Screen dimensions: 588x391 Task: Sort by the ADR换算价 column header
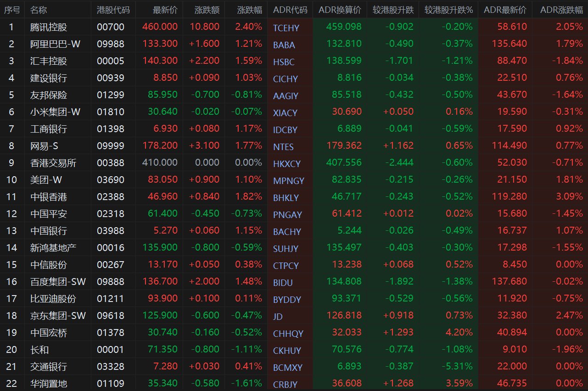340,10
